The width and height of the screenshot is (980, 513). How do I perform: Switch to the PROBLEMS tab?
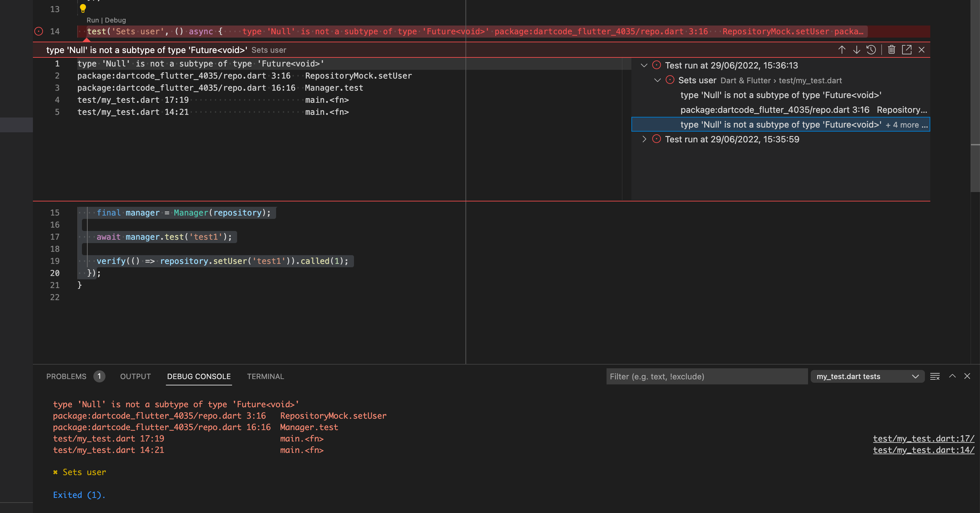tap(66, 376)
